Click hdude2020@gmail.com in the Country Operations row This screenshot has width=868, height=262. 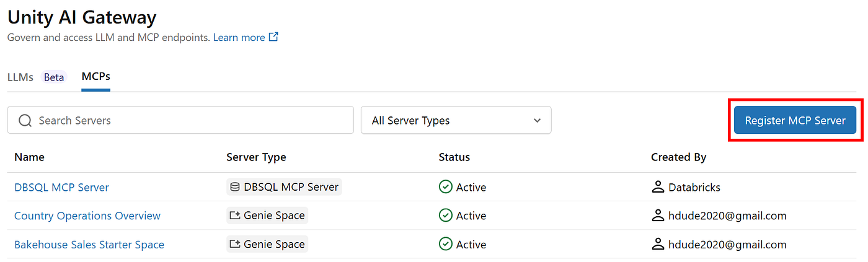click(x=727, y=216)
